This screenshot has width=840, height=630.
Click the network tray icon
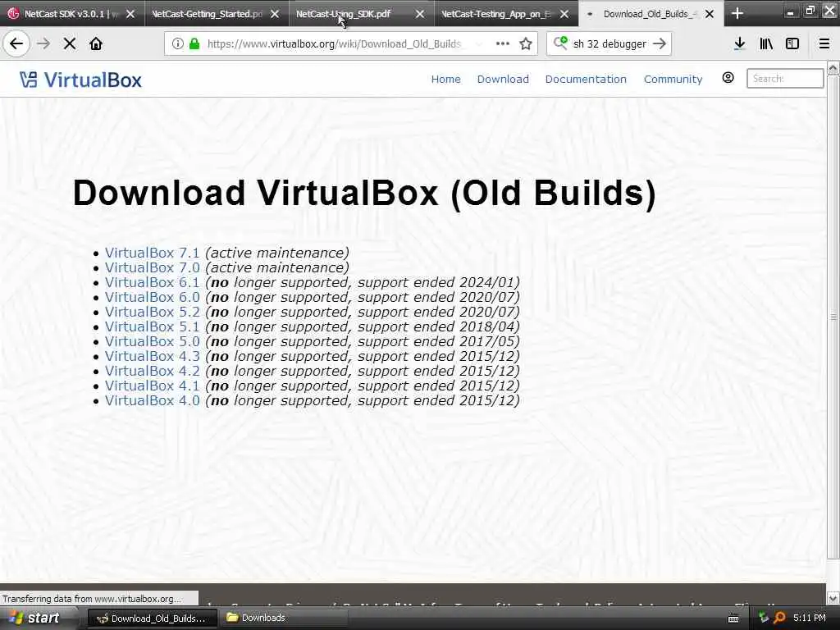(x=764, y=618)
